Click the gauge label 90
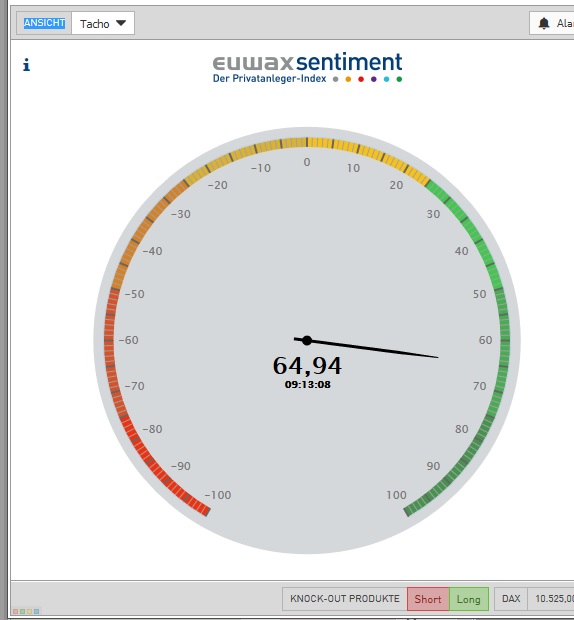 [x=433, y=466]
